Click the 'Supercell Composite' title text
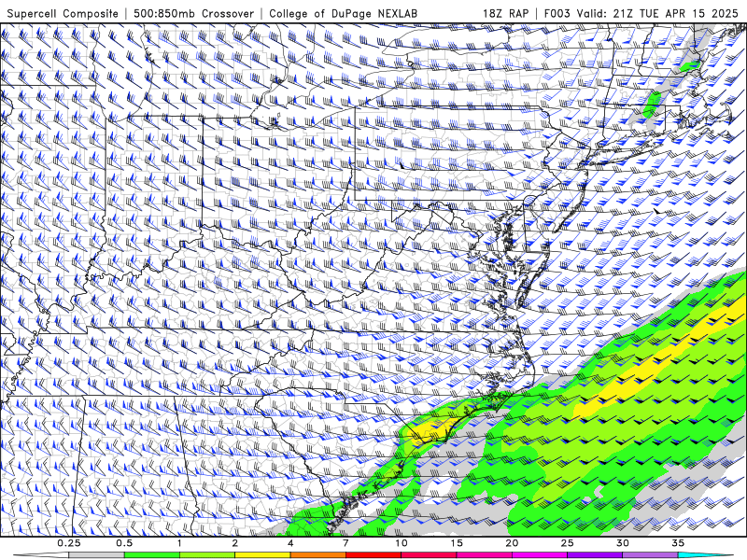The image size is (747, 560). tap(63, 13)
